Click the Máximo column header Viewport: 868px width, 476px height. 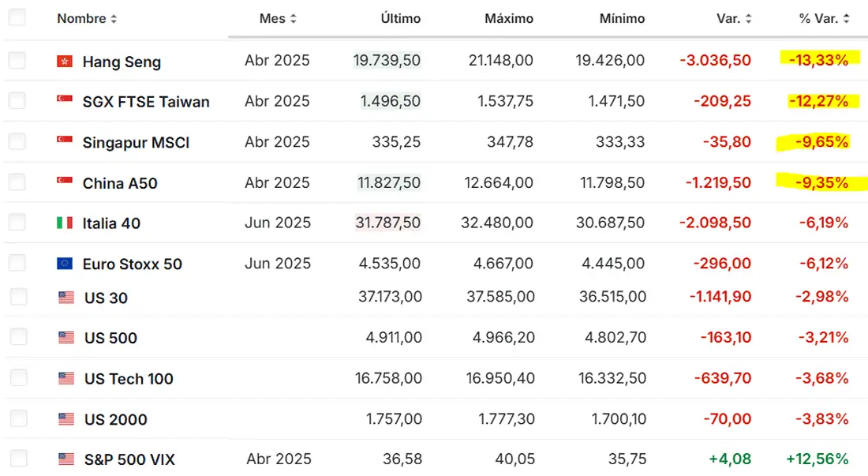pyautogui.click(x=509, y=18)
